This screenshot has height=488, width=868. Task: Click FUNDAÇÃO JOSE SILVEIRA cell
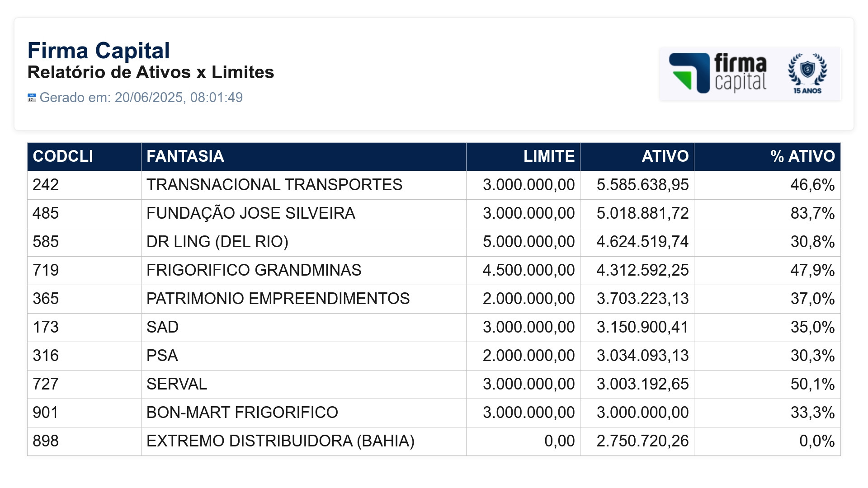pyautogui.click(x=303, y=213)
